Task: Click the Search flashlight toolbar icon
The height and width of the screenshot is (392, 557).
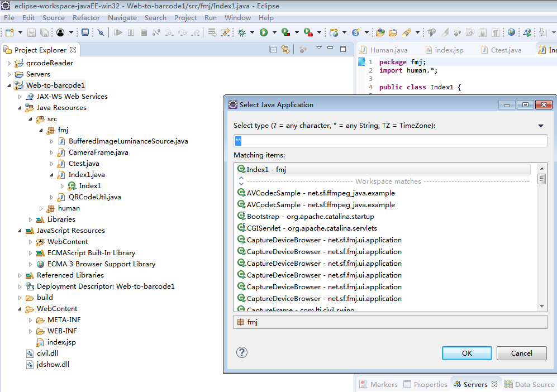Action: [x=407, y=32]
